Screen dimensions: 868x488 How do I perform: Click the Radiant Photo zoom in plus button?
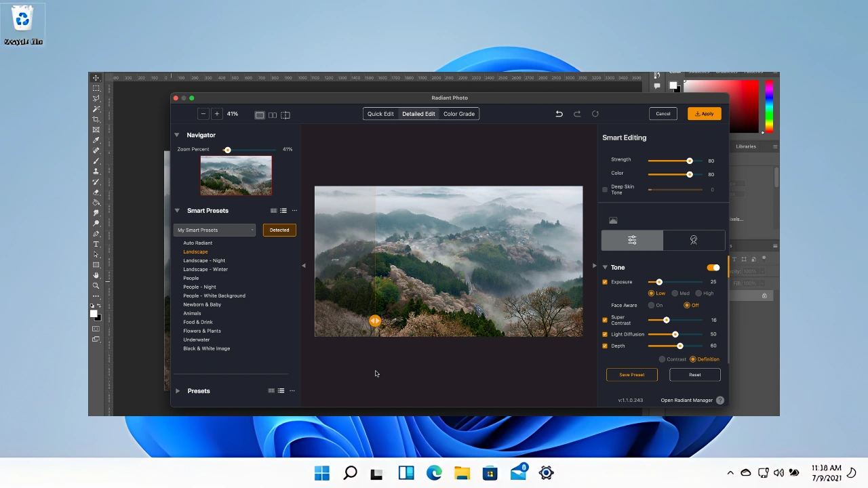click(216, 114)
